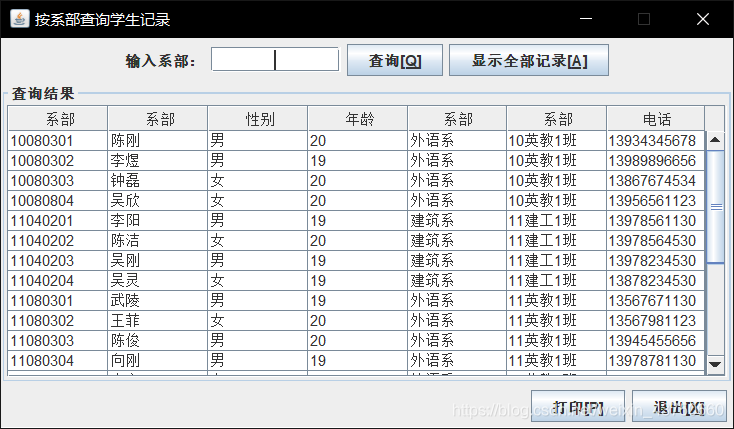Click the vertical scrollbar thumb of results table
Screen dimensions: 734x429
pyautogui.click(x=715, y=207)
